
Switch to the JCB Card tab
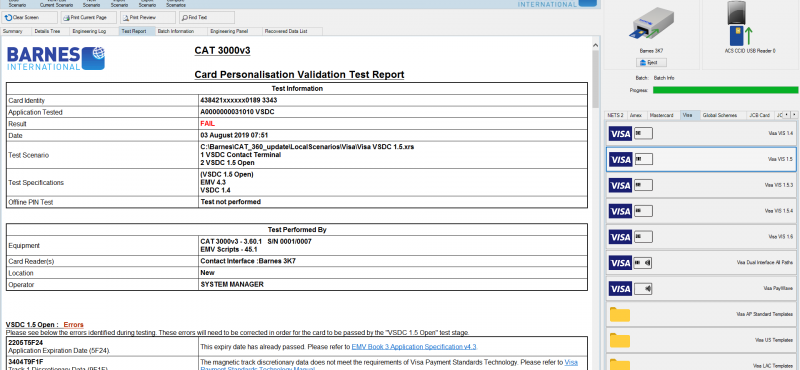(x=759, y=115)
